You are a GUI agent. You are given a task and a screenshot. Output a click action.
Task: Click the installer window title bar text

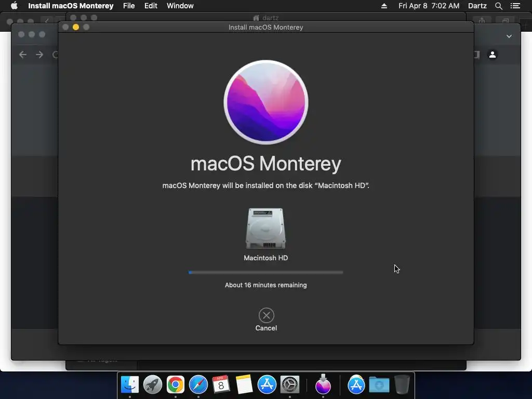click(x=265, y=27)
